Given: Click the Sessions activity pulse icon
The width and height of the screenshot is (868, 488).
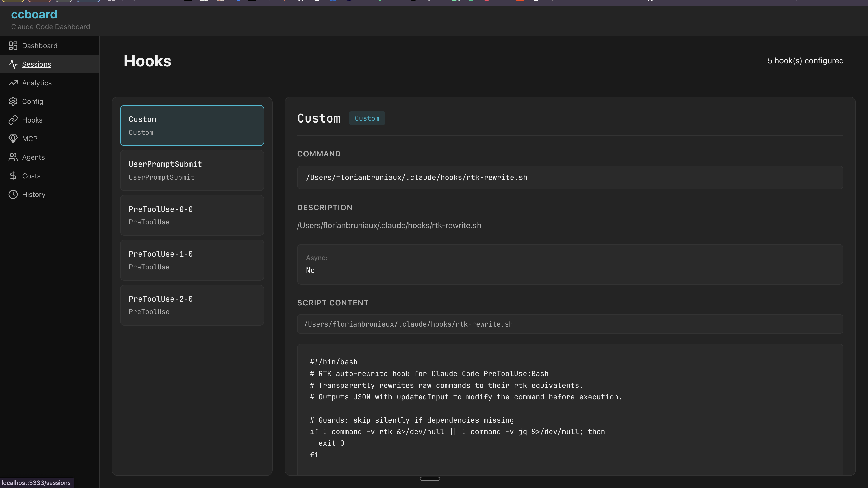Looking at the screenshot, I should pos(13,64).
